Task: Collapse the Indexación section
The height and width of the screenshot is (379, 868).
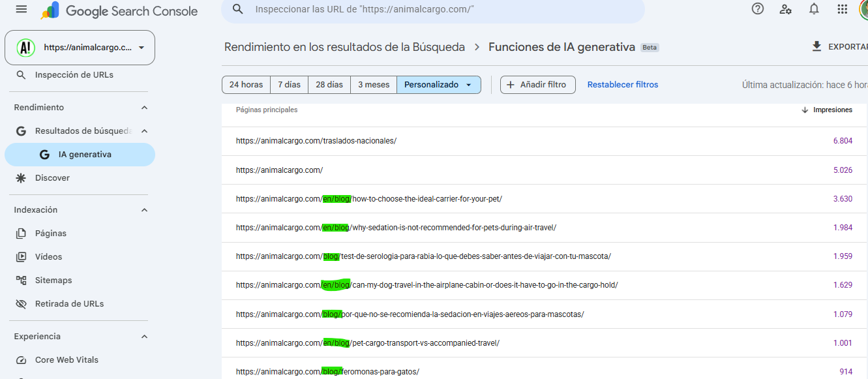Action: (x=144, y=210)
